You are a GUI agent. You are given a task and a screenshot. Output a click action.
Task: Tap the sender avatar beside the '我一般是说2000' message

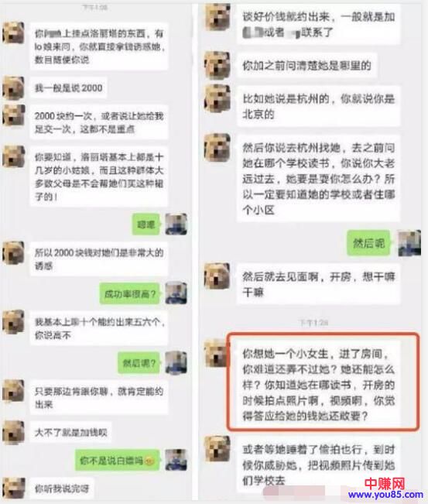click(x=13, y=87)
